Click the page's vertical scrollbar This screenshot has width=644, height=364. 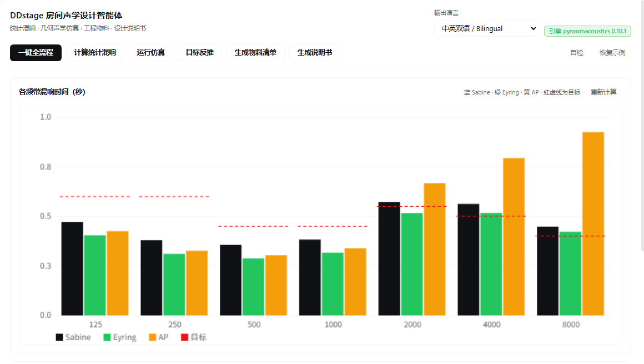point(642,126)
